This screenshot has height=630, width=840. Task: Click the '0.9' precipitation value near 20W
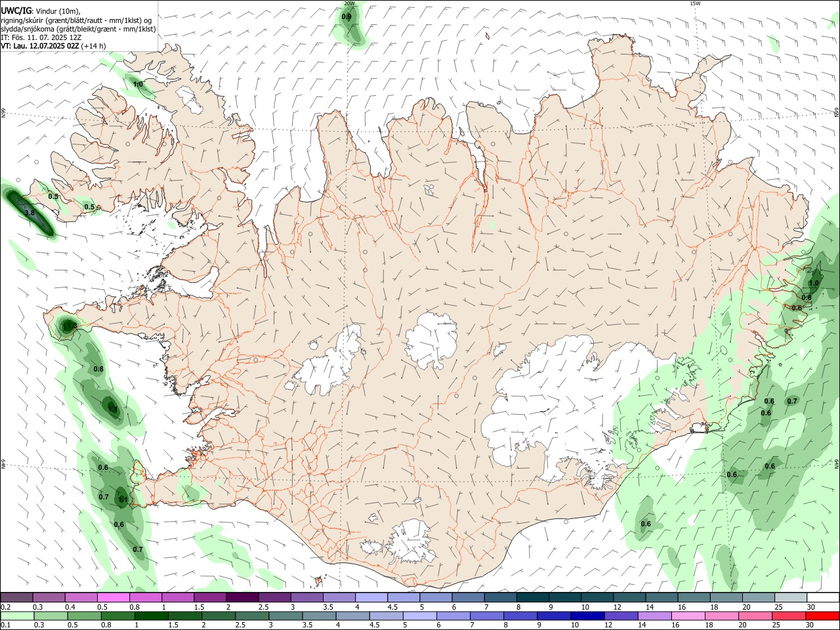coord(347,16)
